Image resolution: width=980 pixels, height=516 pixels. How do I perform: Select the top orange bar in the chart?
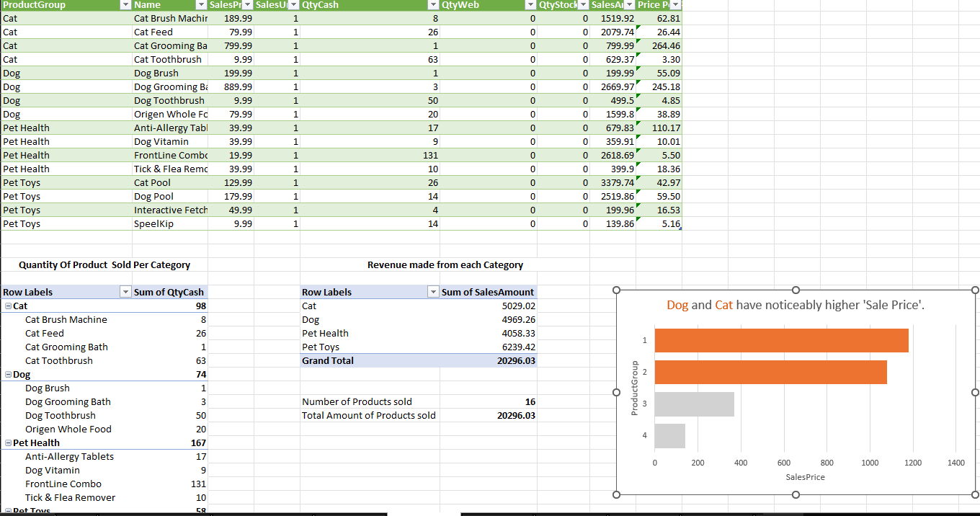click(782, 340)
